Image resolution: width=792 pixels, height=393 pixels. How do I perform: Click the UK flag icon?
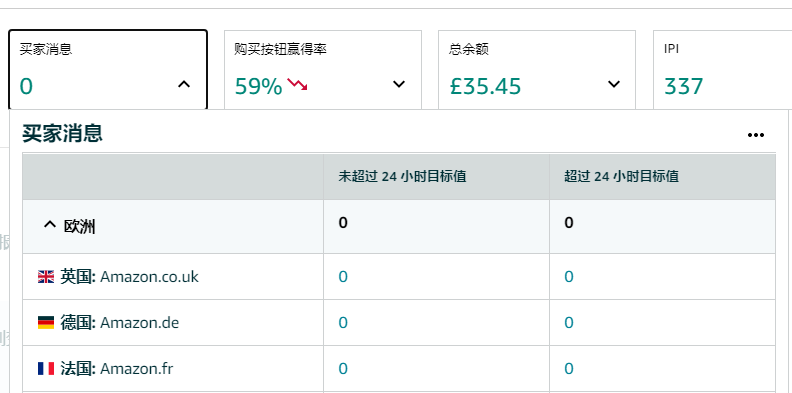pyautogui.click(x=46, y=277)
